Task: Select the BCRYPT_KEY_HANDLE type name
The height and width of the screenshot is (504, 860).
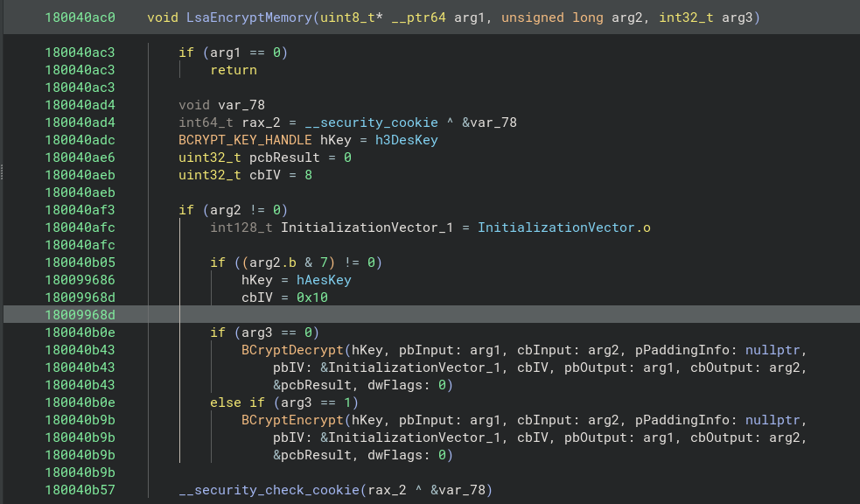Action: coord(245,140)
